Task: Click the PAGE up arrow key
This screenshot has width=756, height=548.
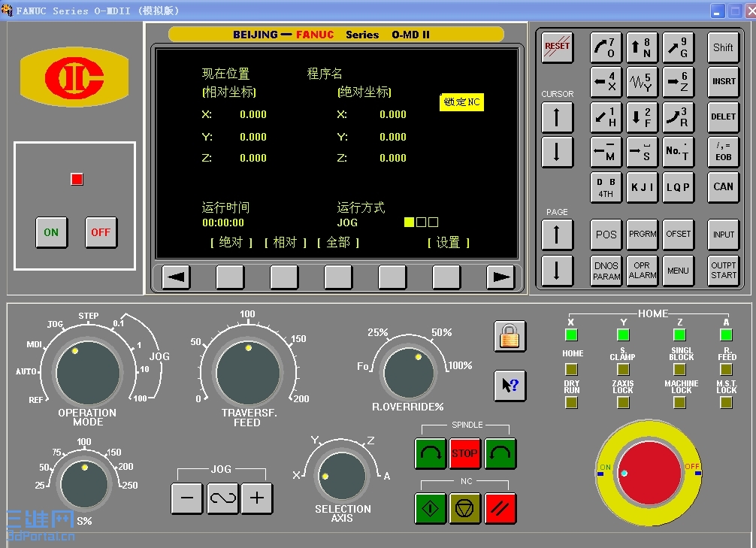Action: point(557,235)
